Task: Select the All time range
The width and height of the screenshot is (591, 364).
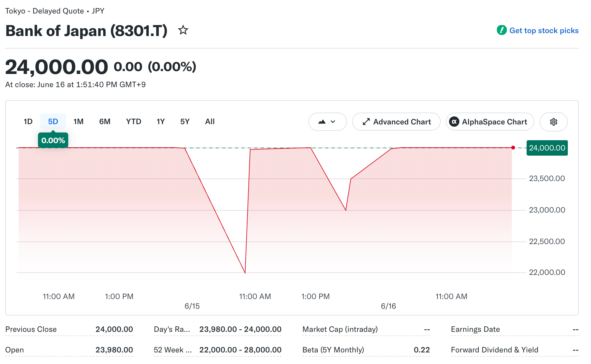Action: (x=210, y=122)
